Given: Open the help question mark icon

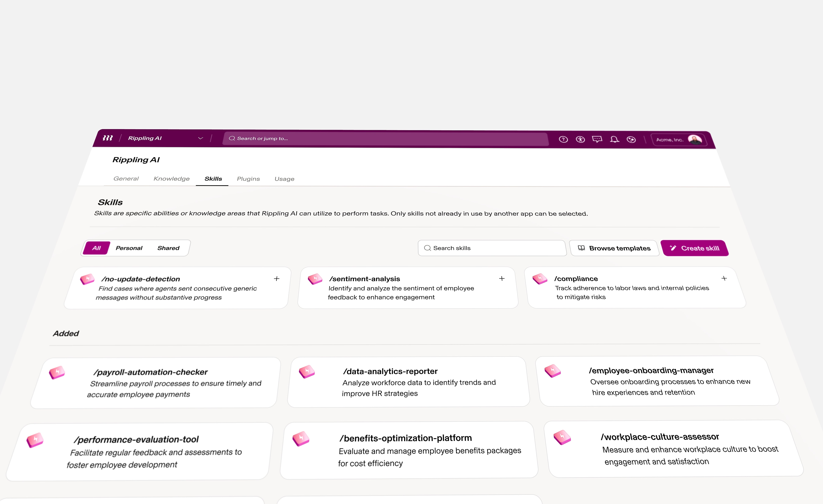Looking at the screenshot, I should coord(563,139).
